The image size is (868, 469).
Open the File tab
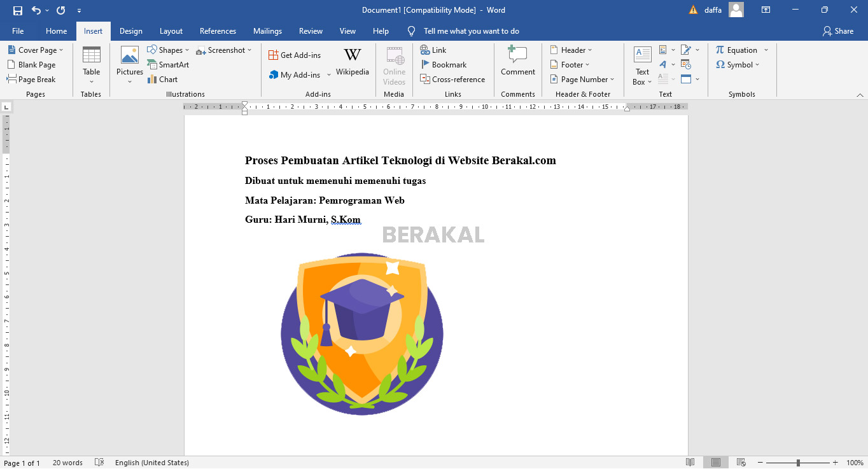(x=18, y=31)
